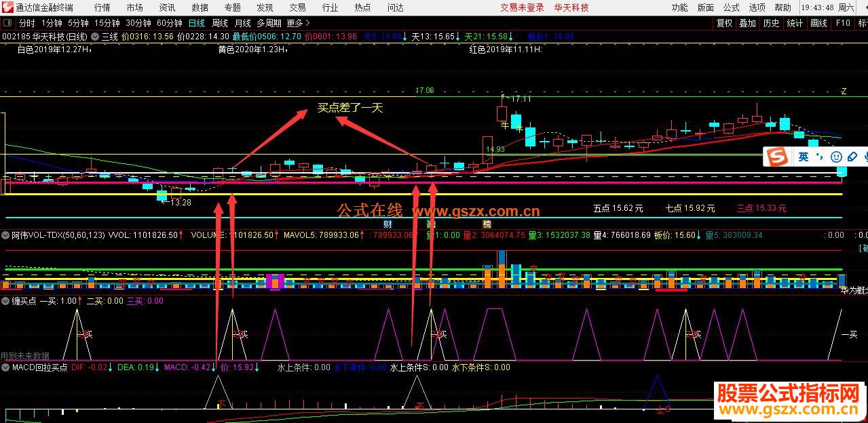868x423 pixels.
Task: Open the 多周期 multi-period view
Action: pyautogui.click(x=269, y=23)
